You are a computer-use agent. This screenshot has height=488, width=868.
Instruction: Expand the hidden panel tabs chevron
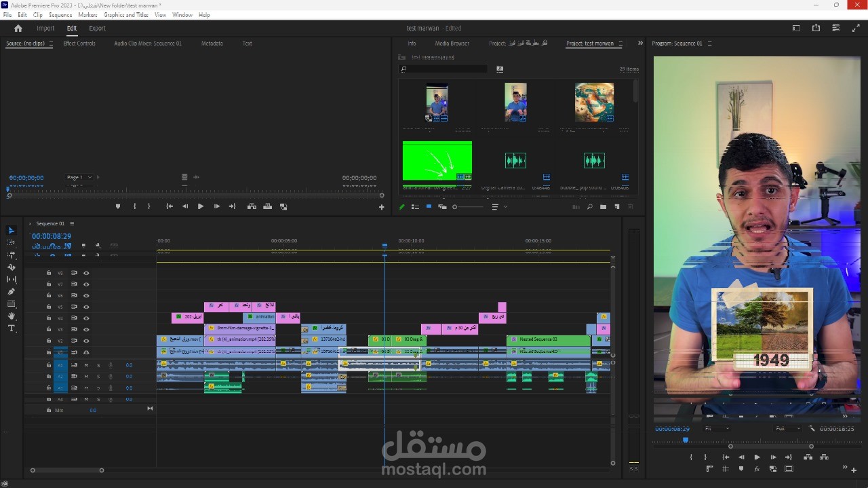coord(640,43)
